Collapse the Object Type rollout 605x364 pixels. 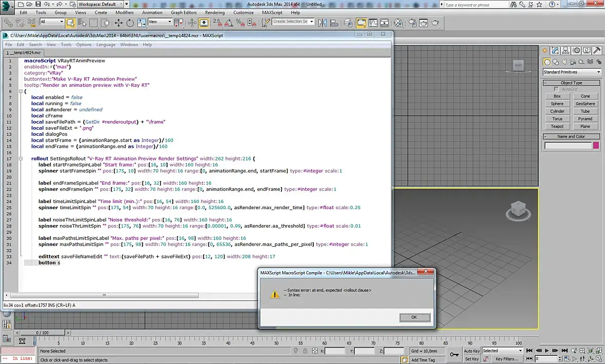[571, 83]
